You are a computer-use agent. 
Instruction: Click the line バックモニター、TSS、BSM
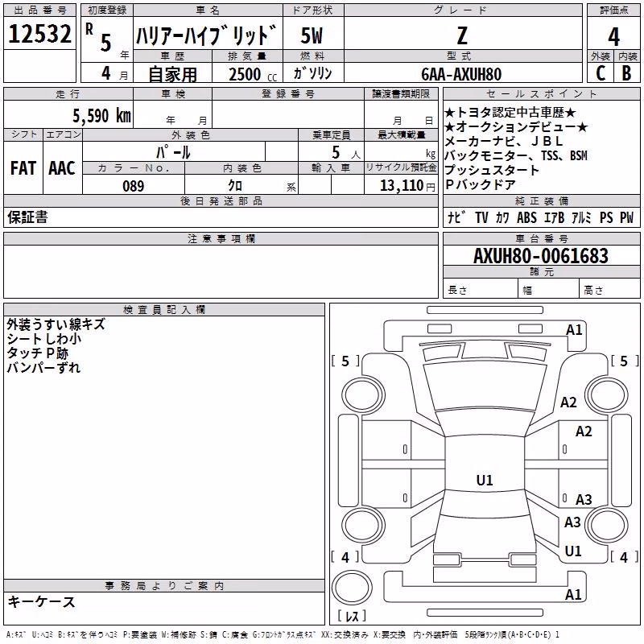(x=516, y=155)
